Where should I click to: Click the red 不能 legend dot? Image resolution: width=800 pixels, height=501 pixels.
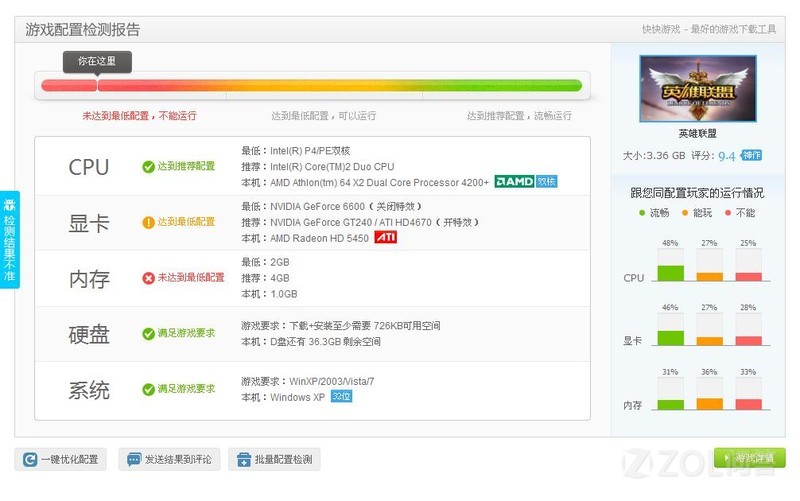[728, 213]
